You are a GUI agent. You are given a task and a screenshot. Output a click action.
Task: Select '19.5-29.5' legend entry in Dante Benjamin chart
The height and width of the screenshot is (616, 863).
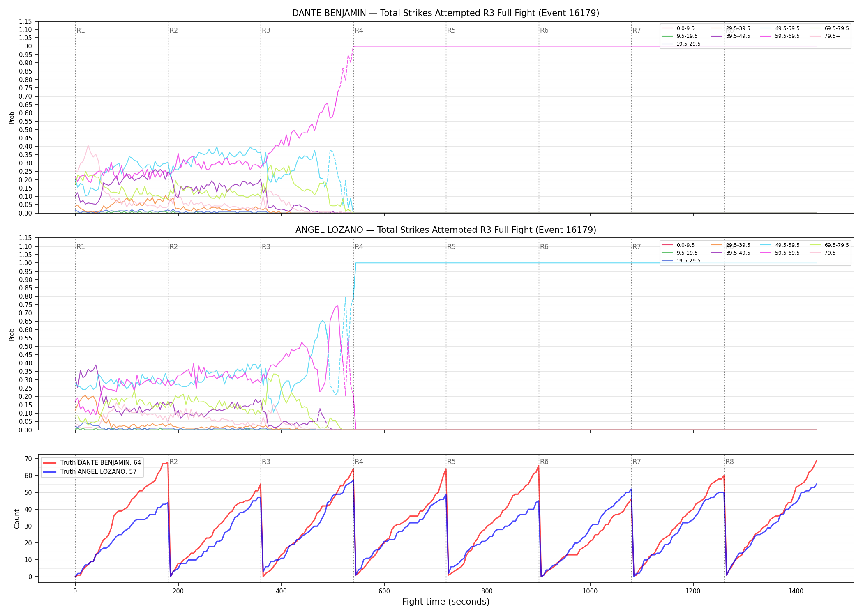point(681,44)
